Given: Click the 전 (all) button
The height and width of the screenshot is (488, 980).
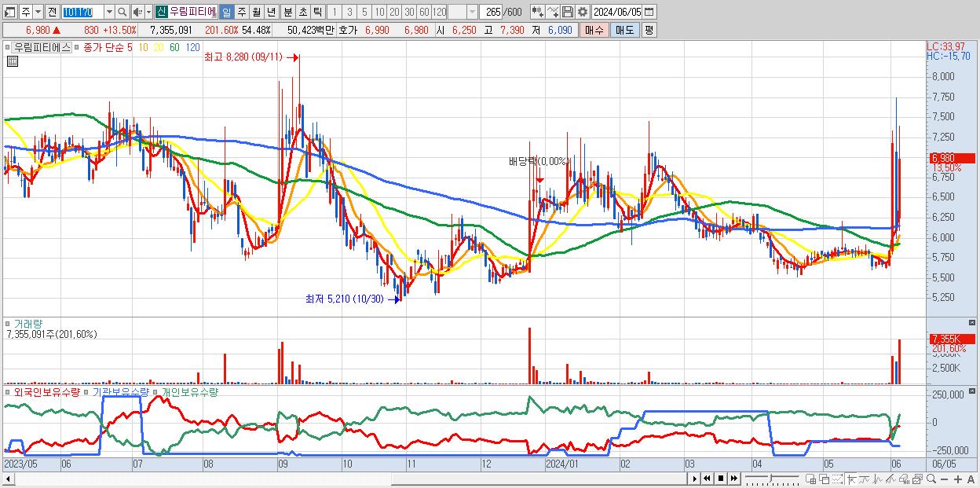Looking at the screenshot, I should [52, 13].
